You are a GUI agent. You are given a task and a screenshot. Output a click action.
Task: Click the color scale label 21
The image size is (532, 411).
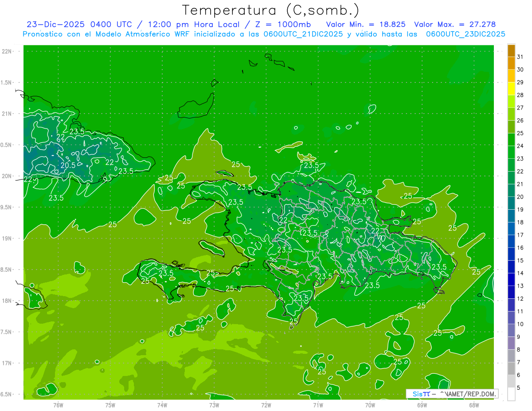pyautogui.click(x=520, y=184)
